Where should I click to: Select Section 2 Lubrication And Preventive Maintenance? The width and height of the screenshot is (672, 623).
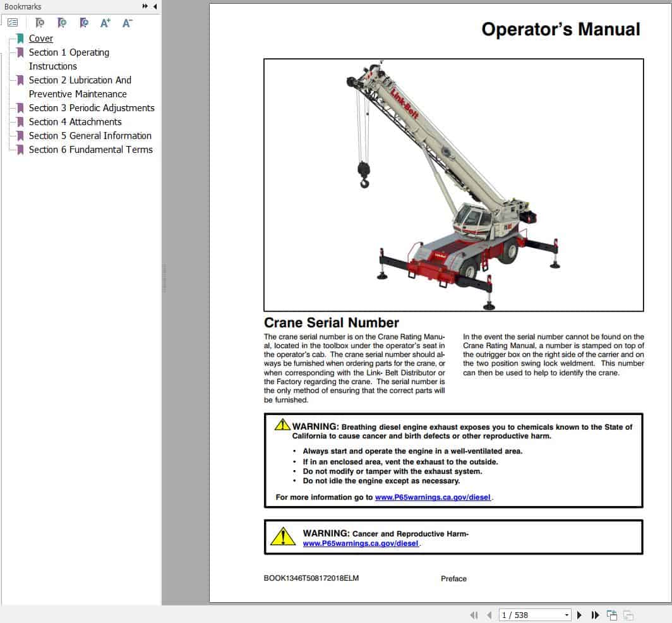point(80,80)
